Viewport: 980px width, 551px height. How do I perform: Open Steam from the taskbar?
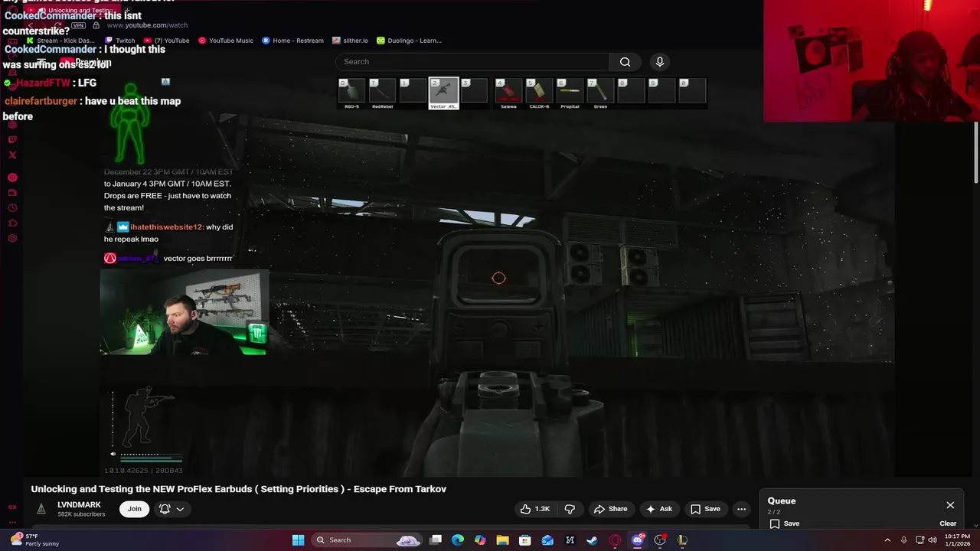pos(593,540)
